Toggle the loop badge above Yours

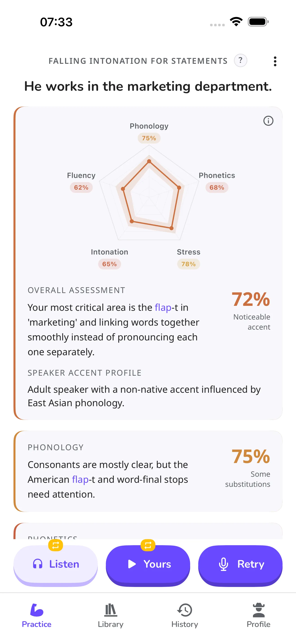[x=148, y=545]
